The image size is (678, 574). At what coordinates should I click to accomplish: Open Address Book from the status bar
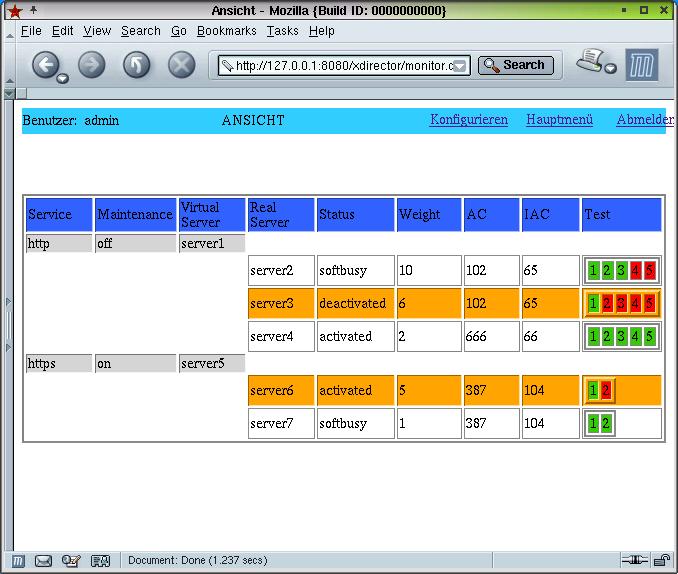pos(100,561)
